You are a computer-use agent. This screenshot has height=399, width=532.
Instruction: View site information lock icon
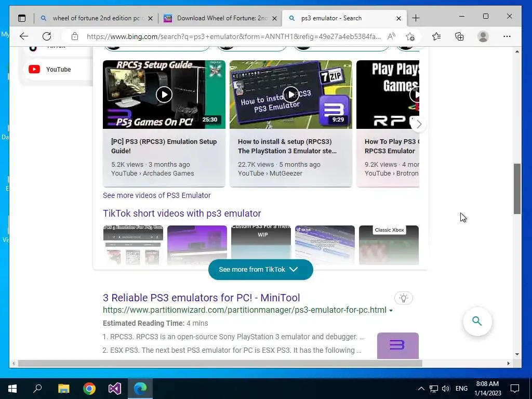(75, 36)
